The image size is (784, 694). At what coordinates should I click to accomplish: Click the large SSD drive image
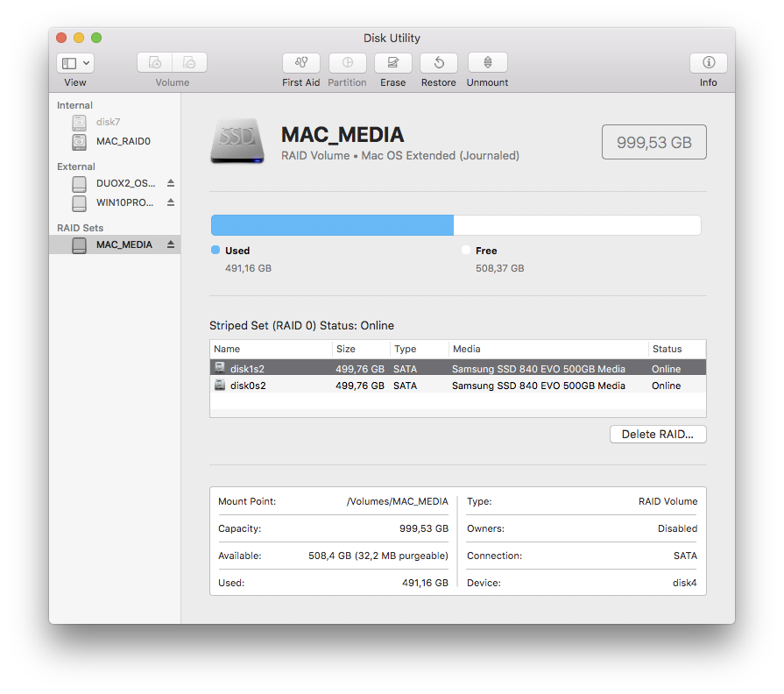(x=237, y=140)
